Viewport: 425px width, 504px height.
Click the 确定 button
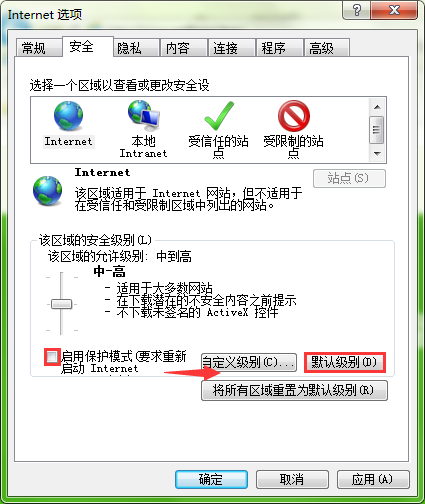pos(211,480)
